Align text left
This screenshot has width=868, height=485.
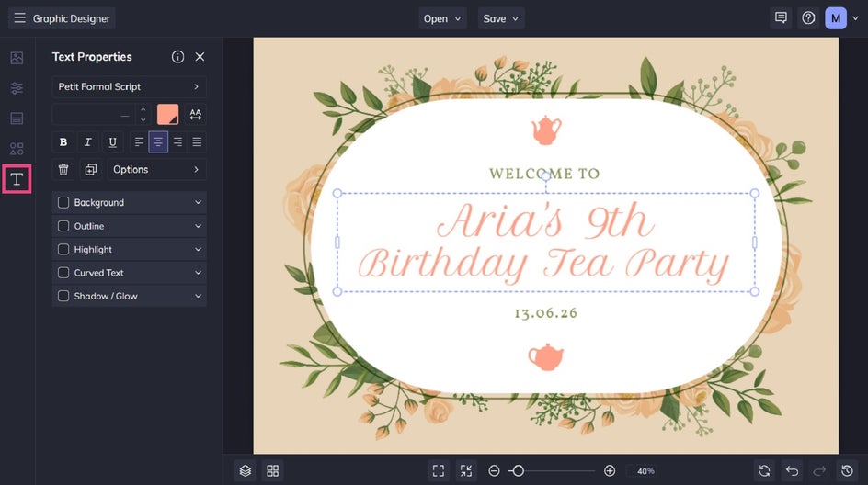139,142
